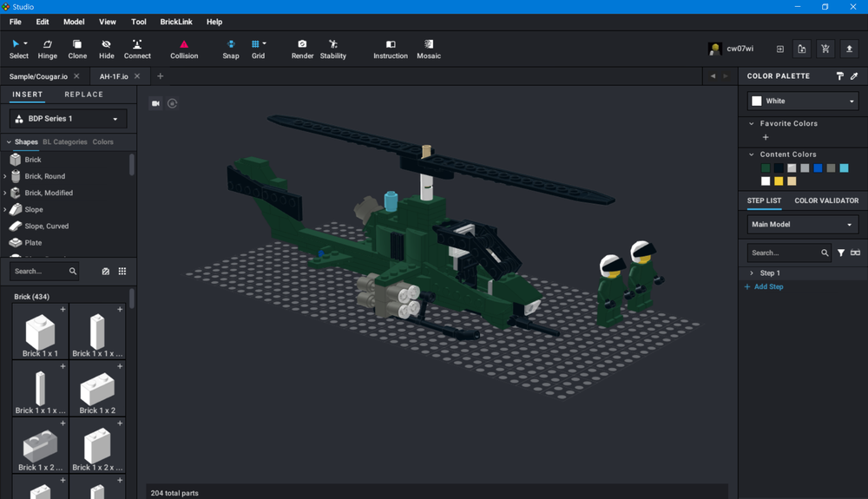Open the Render tool
Image resolution: width=868 pixels, height=499 pixels.
click(302, 49)
